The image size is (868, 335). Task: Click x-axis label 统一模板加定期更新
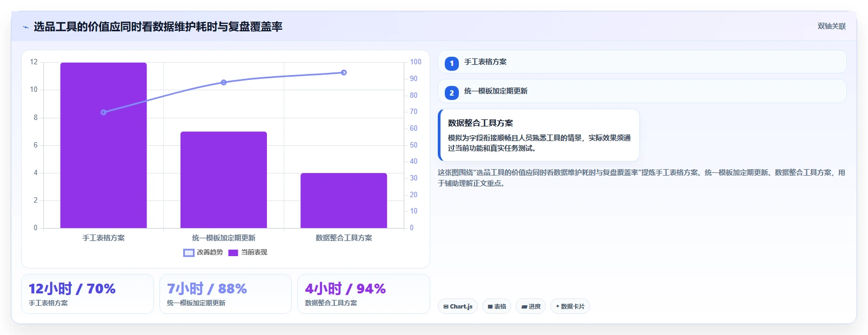(224, 238)
